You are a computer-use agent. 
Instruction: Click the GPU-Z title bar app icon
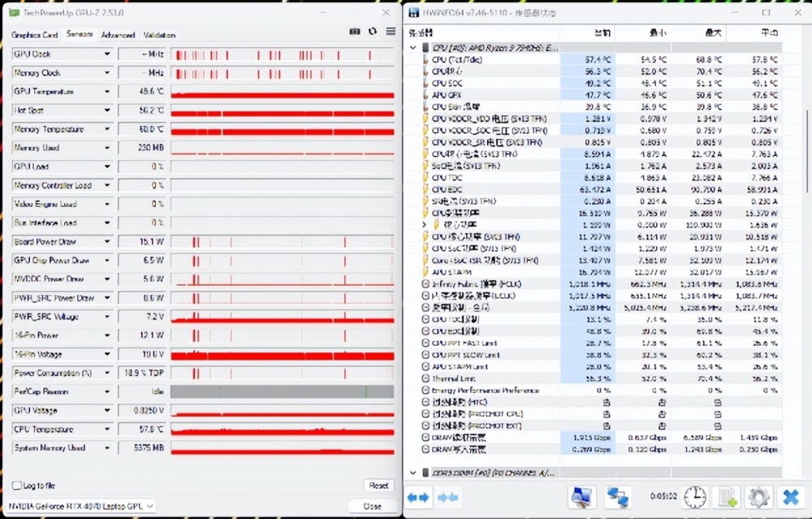point(14,12)
